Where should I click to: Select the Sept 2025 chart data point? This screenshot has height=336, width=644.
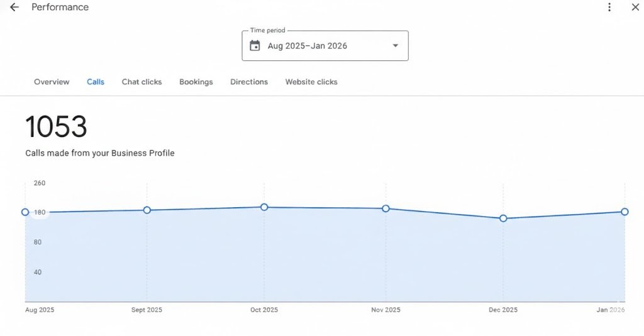click(147, 210)
